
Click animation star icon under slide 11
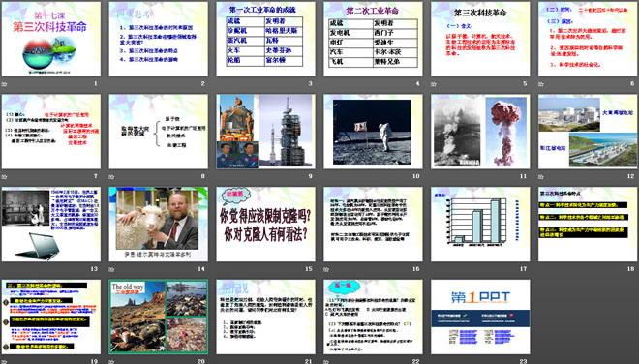(434, 177)
